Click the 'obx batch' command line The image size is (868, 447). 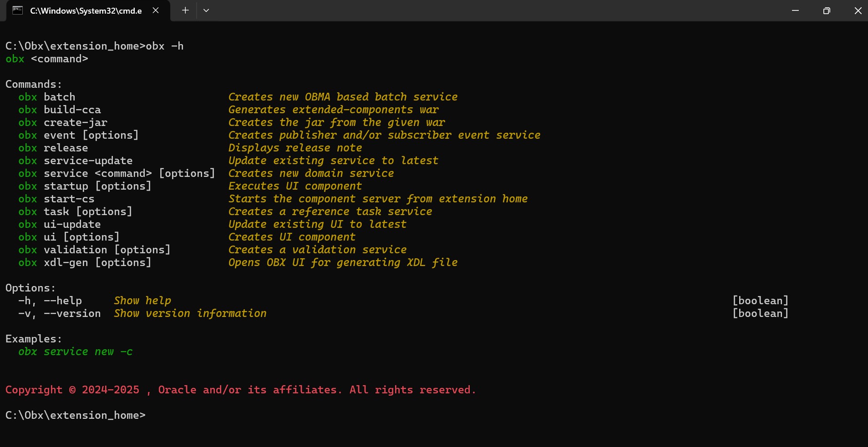pos(47,97)
